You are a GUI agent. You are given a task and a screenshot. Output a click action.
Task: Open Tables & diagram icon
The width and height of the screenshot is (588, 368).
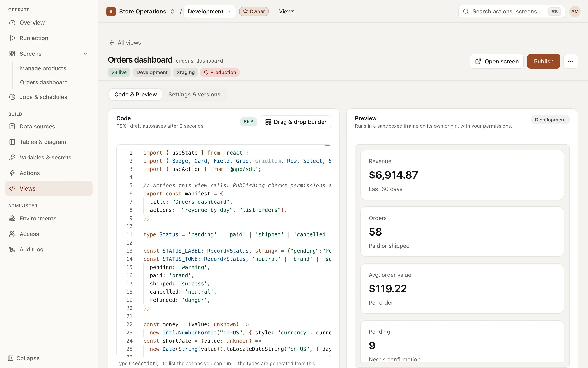pyautogui.click(x=12, y=142)
